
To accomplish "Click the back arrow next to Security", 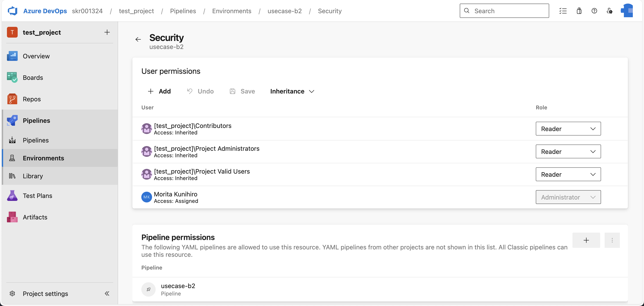I will pos(138,39).
